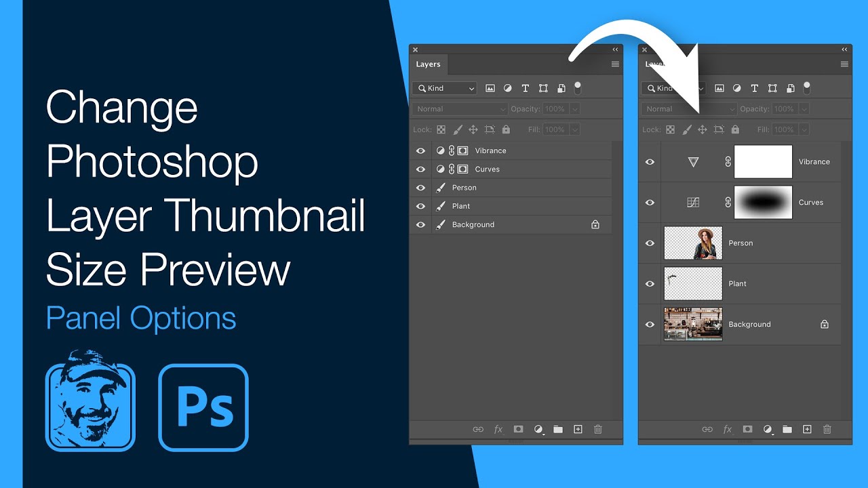
Task: Delete layer with left panel trash icon
Action: pyautogui.click(x=597, y=429)
